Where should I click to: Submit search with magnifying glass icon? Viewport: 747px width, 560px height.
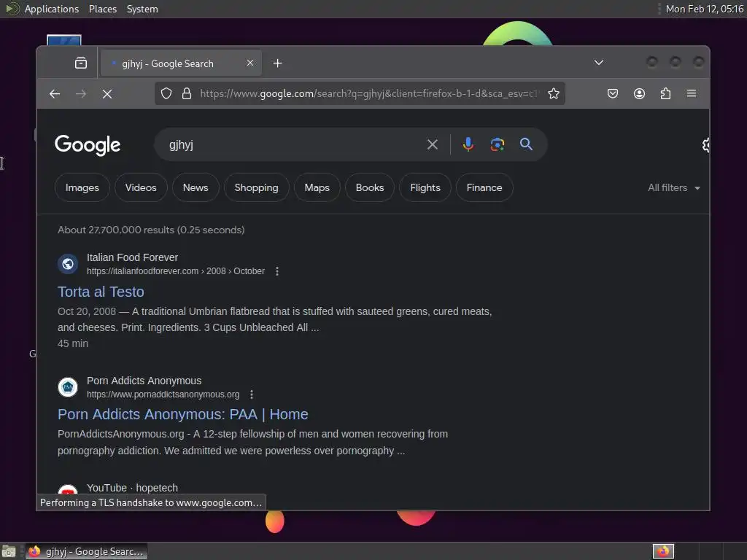[526, 144]
